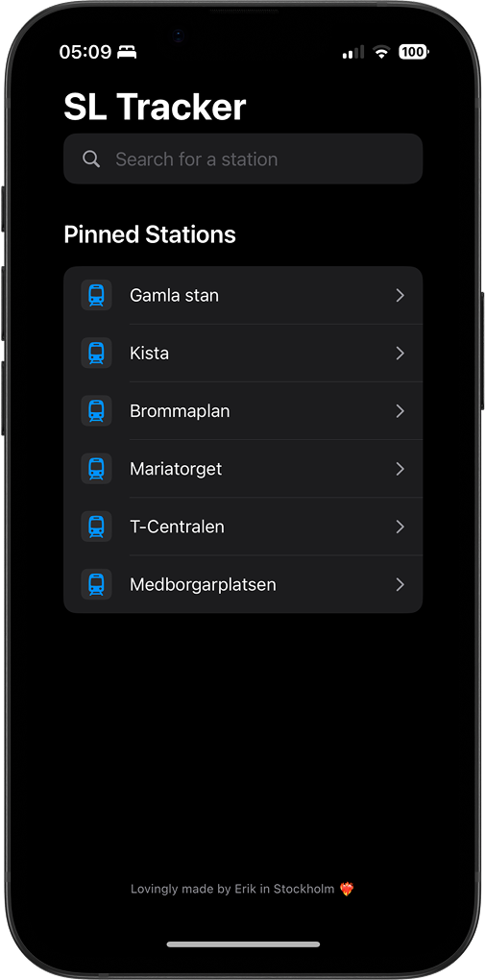
Task: Tap the train icon beside Kista
Action: 96,354
